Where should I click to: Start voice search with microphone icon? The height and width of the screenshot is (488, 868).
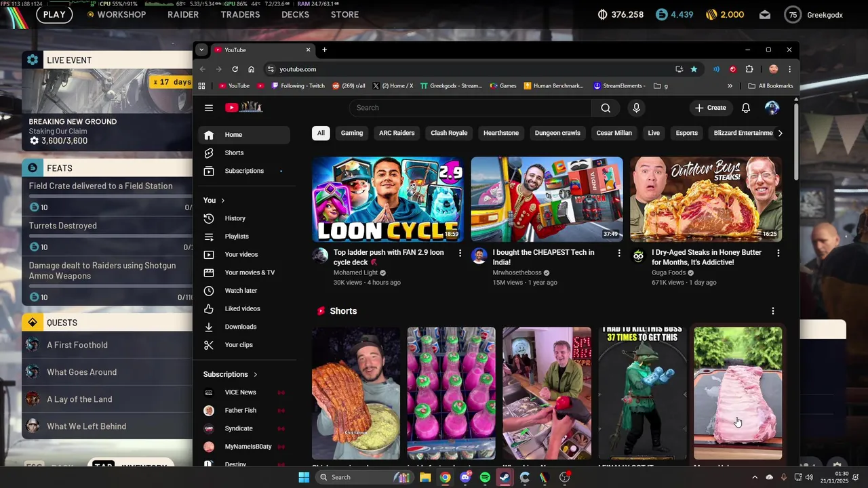point(636,108)
